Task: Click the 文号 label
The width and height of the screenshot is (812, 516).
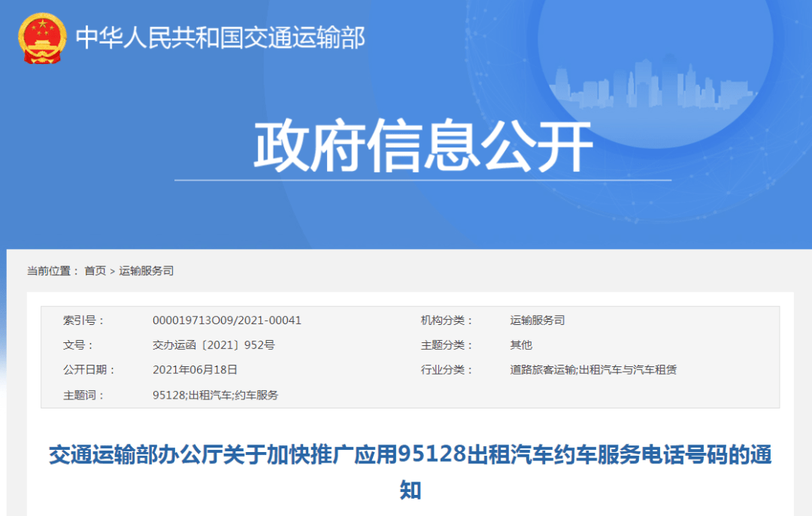Action: [x=77, y=345]
